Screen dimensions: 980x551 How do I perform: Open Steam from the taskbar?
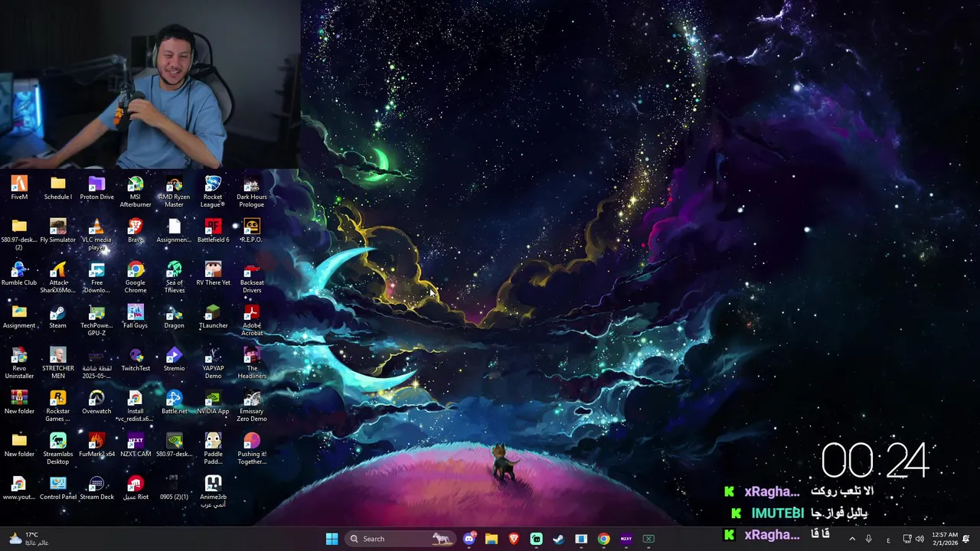tap(559, 539)
